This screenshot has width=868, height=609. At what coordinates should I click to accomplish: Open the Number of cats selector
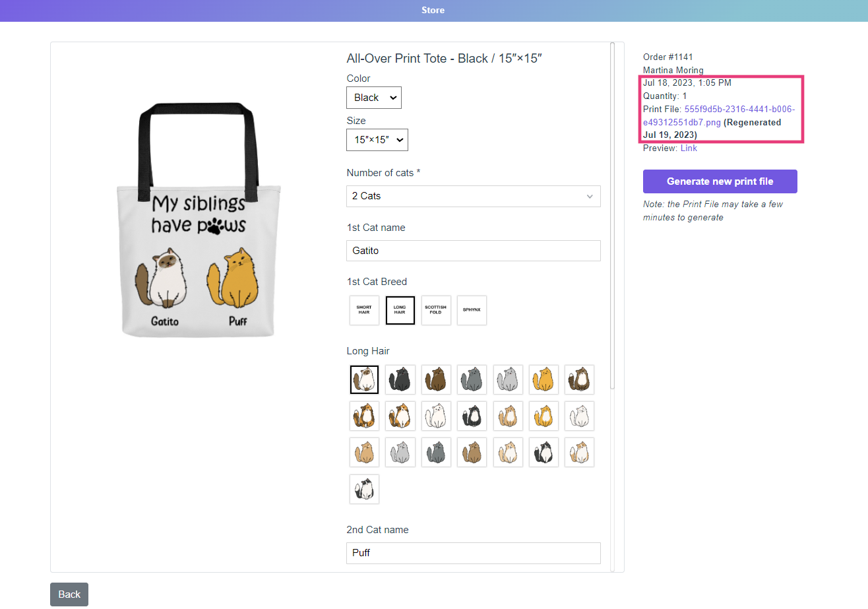tap(473, 196)
